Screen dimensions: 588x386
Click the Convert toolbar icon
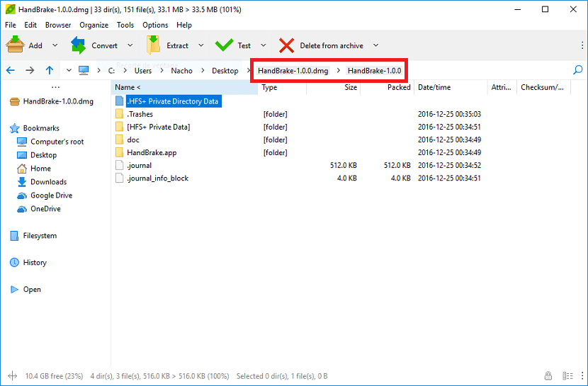pos(79,45)
